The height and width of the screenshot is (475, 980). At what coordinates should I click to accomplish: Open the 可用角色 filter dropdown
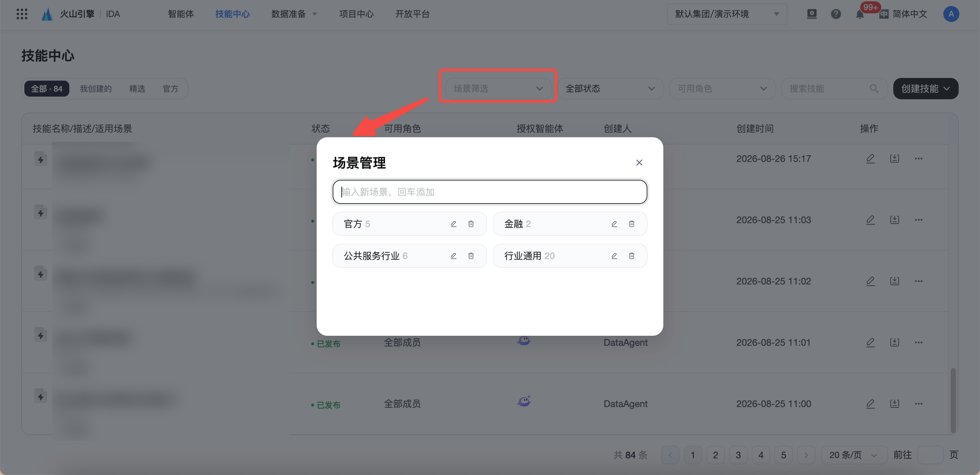722,89
